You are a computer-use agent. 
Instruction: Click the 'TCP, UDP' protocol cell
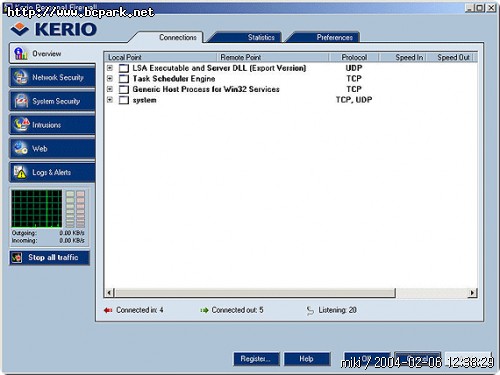click(x=354, y=100)
